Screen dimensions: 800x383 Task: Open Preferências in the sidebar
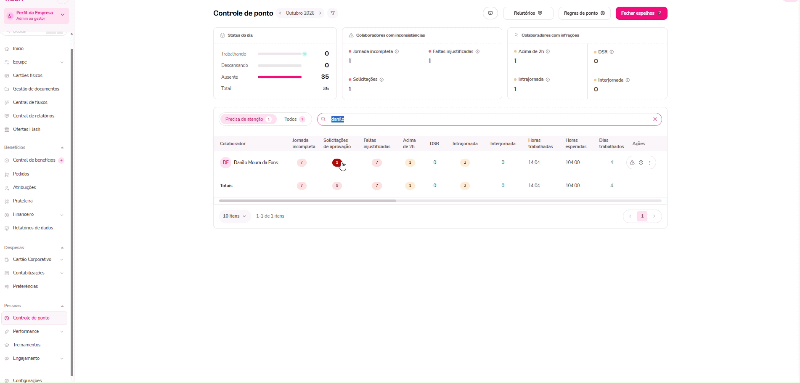point(25,286)
